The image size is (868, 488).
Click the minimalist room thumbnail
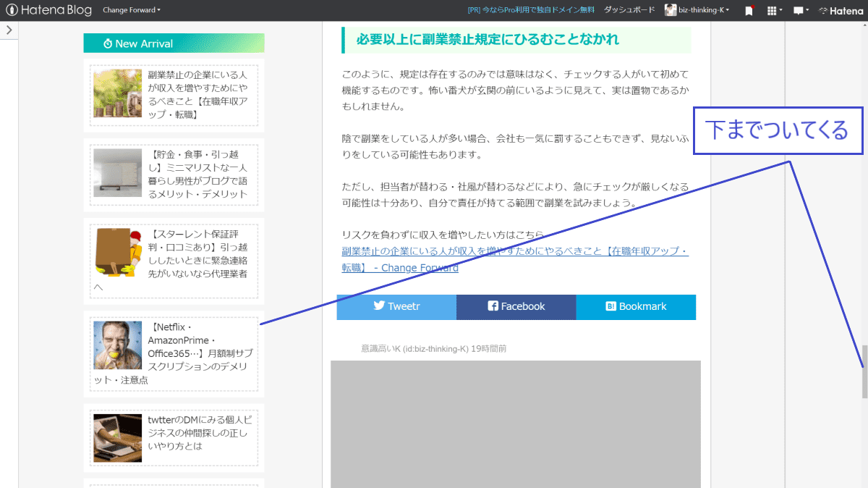point(117,173)
